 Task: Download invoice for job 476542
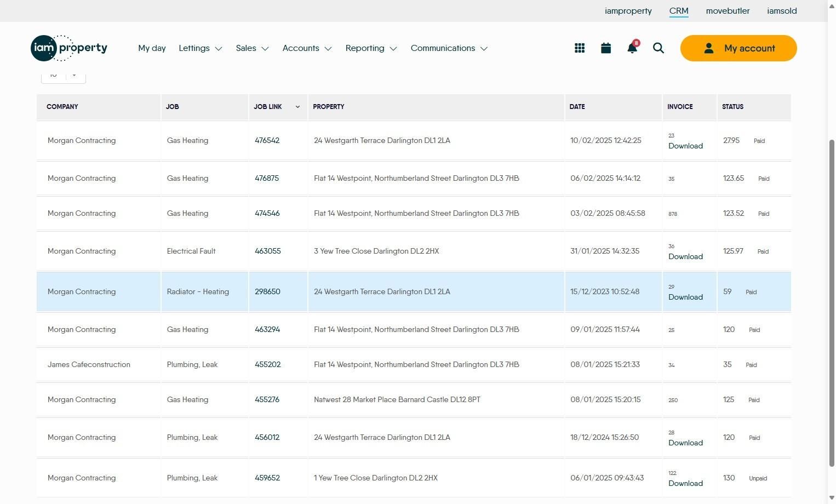tap(685, 146)
